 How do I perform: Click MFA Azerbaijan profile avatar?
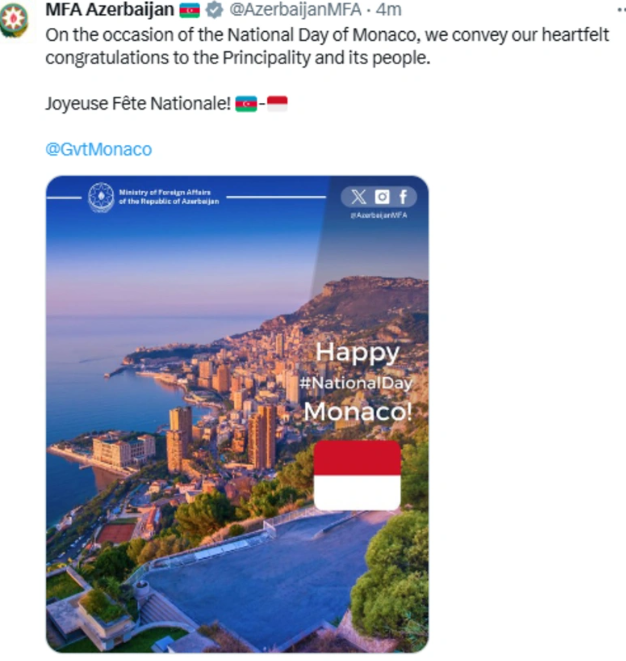click(x=14, y=19)
